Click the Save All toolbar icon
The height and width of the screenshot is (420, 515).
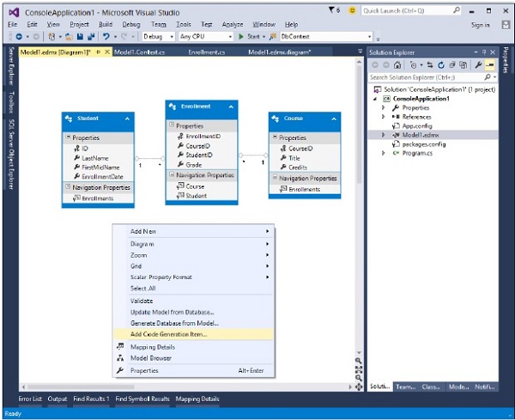[x=91, y=36]
